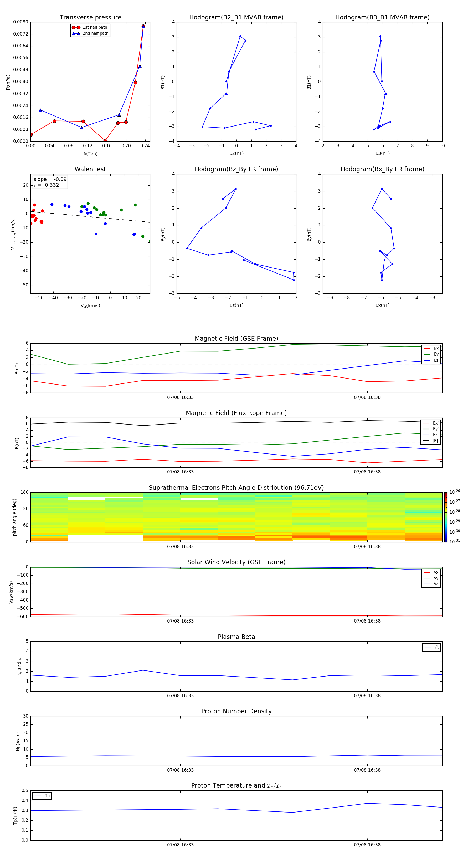The image size is (473, 868).
Task: Click the 'WalenTest' plot title
Action: (90, 169)
